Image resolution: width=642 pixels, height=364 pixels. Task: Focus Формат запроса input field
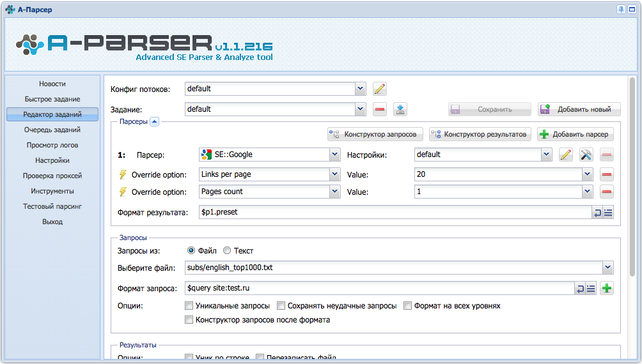tap(380, 289)
